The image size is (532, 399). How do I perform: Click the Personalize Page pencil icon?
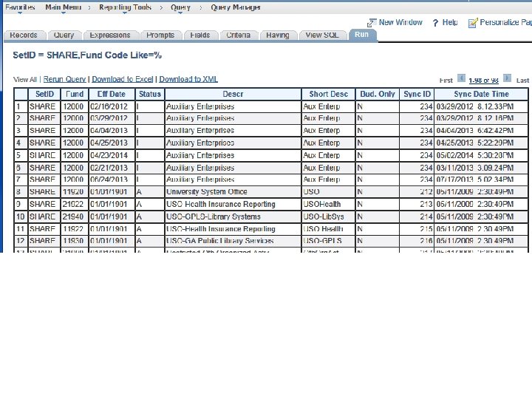coord(473,23)
